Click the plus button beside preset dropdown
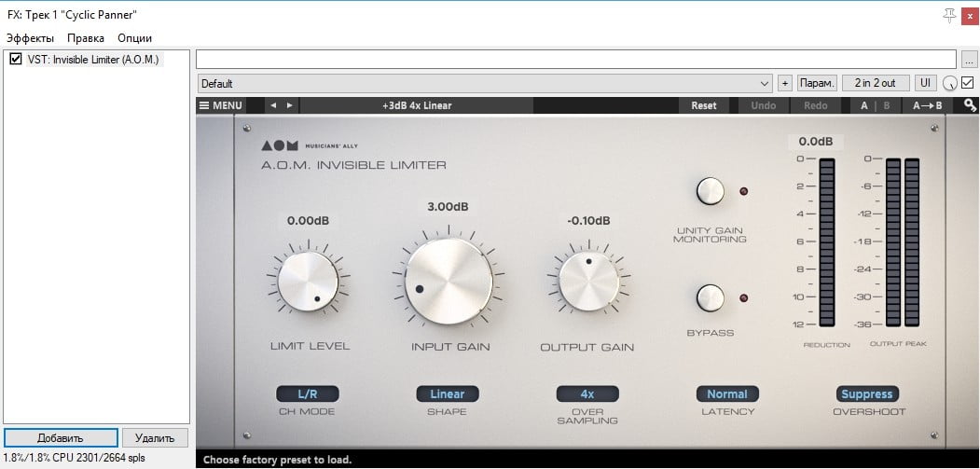 tap(785, 83)
